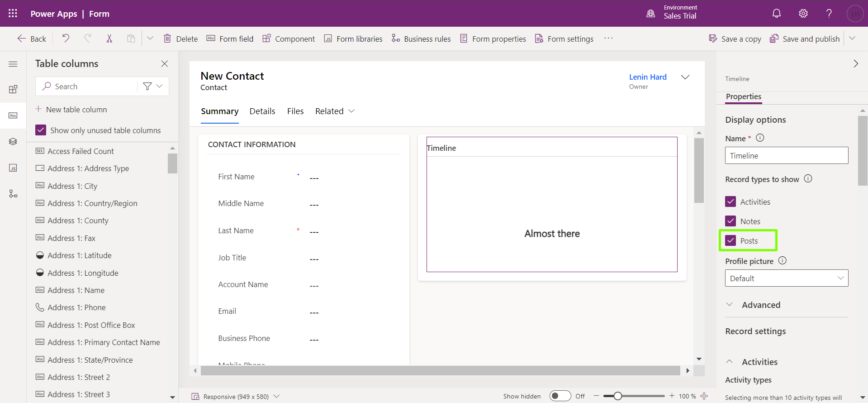Open the Business rules sidebar icon

[13, 194]
